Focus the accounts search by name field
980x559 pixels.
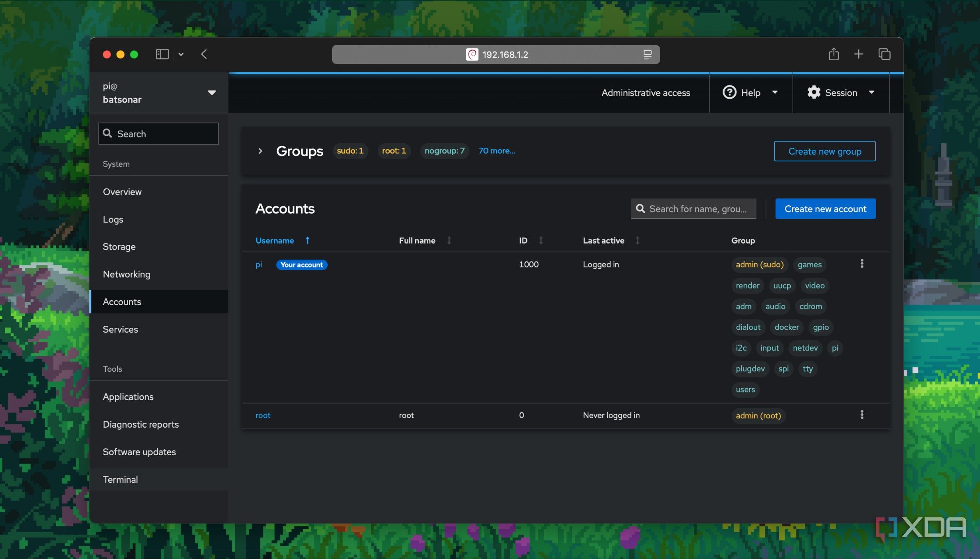tap(694, 209)
